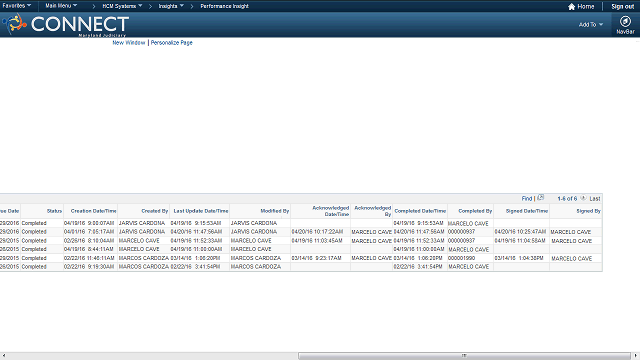Select signed time '04/19/16 11:04:58AM' cell
This screenshot has height=360, width=640.
tap(520, 241)
